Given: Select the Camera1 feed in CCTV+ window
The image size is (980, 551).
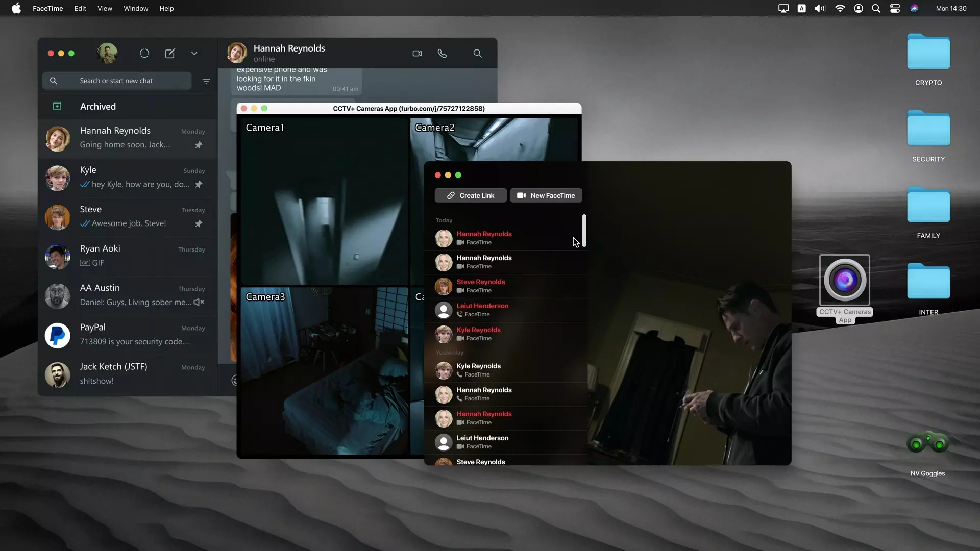Looking at the screenshot, I should tap(324, 201).
